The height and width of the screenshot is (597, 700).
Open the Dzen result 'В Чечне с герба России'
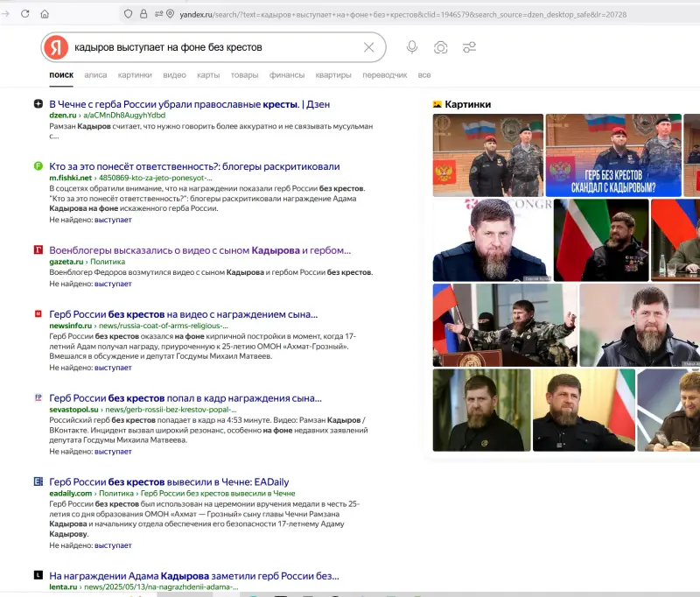pyautogui.click(x=189, y=104)
